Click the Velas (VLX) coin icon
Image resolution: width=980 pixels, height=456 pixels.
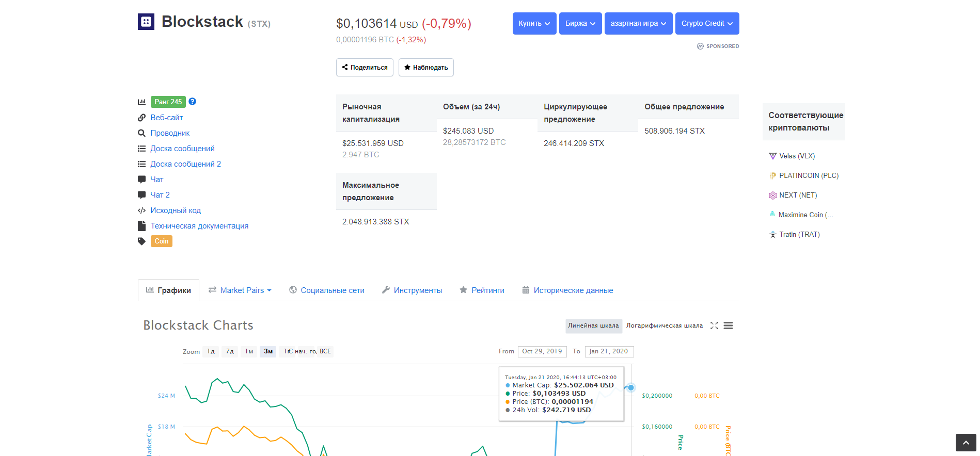[772, 156]
